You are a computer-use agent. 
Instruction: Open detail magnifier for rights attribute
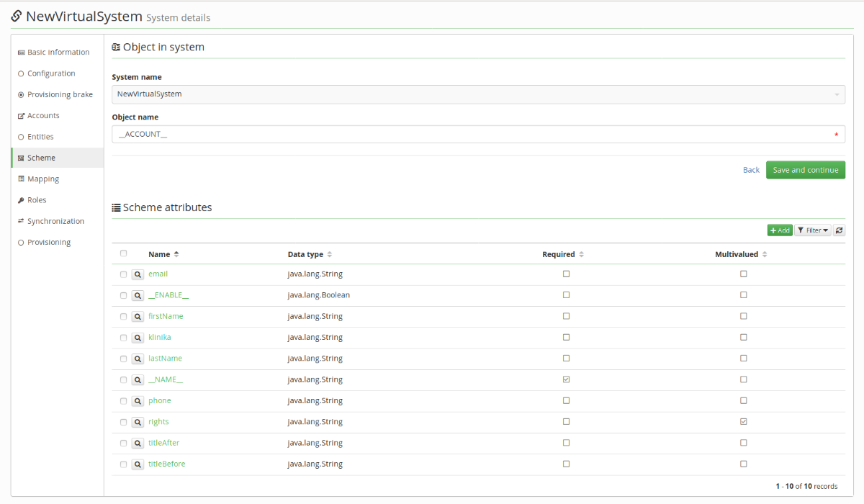click(x=138, y=422)
